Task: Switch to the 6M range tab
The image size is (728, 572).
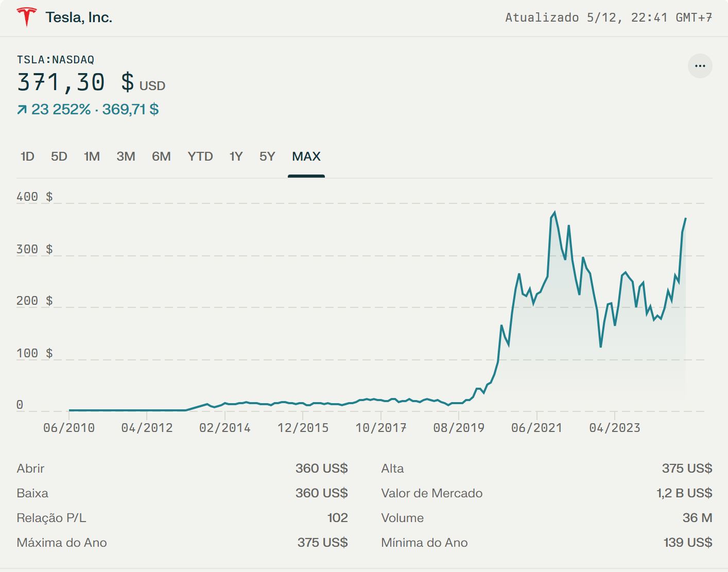Action: [x=161, y=157]
